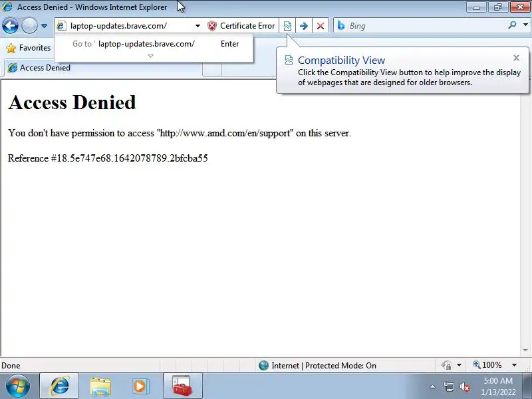The height and width of the screenshot is (399, 532).
Task: Open the Windows Start menu
Action: click(18, 386)
